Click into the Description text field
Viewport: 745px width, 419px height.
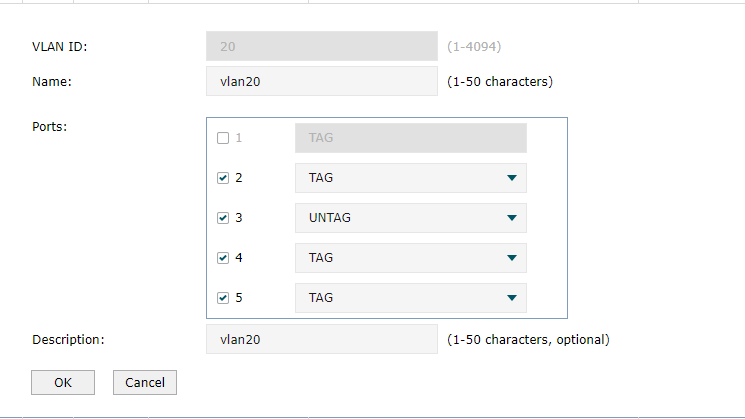click(x=322, y=339)
